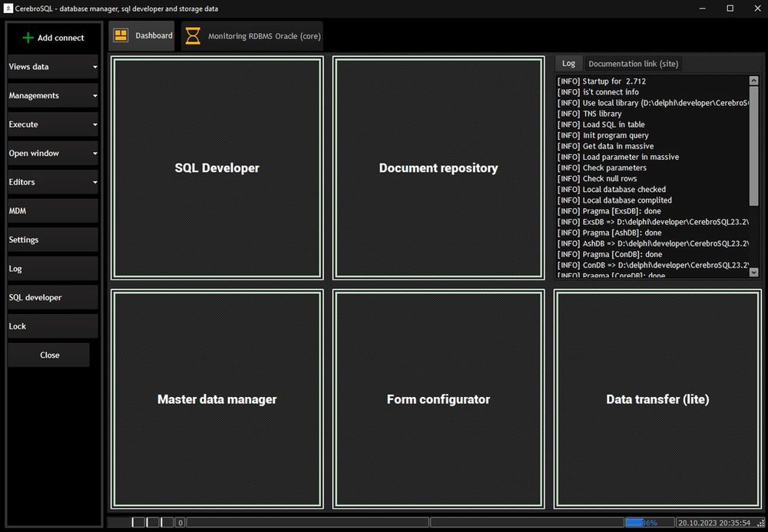The height and width of the screenshot is (532, 768).
Task: Click the 0 counter indicator in the status bar
Action: click(x=179, y=522)
